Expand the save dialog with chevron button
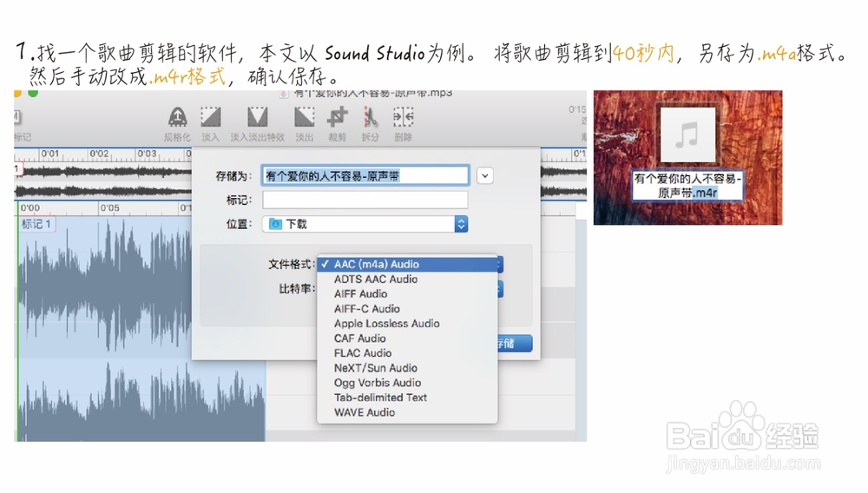 (485, 176)
